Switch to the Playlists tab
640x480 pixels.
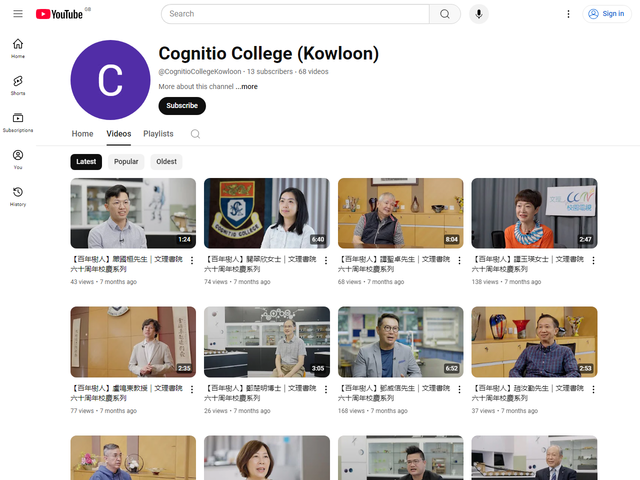click(x=158, y=134)
